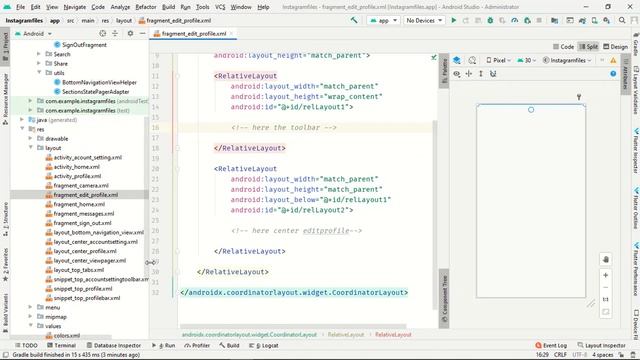Screen dimensions: 640x360
Task: Open the AVD Manager icon
Action: pyautogui.click(x=595, y=20)
